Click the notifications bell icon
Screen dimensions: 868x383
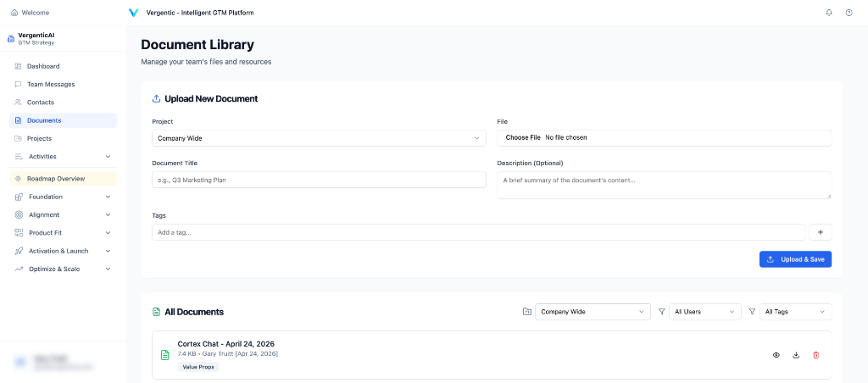[x=829, y=13]
